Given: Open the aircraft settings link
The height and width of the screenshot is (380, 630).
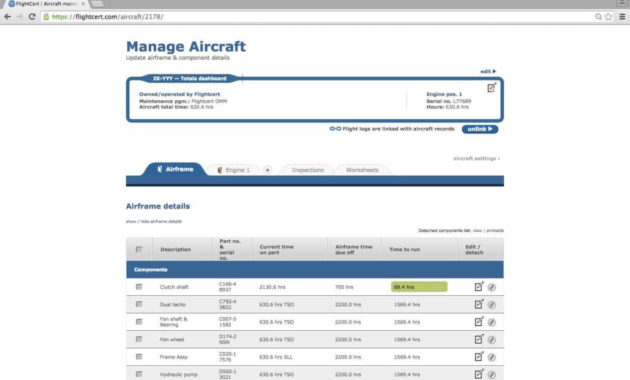Looking at the screenshot, I should point(477,158).
